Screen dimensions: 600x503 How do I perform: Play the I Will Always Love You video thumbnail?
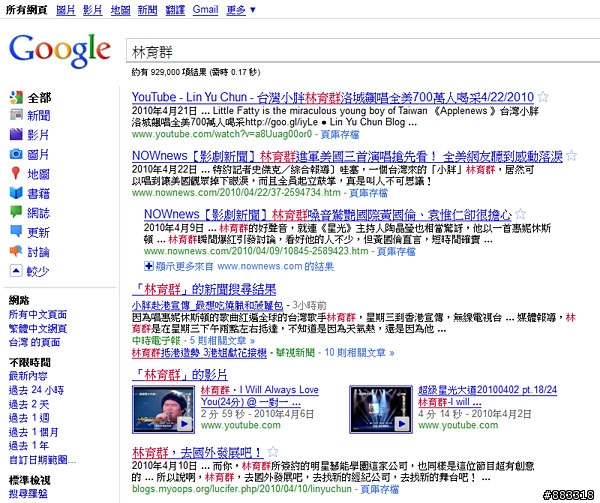click(x=163, y=409)
